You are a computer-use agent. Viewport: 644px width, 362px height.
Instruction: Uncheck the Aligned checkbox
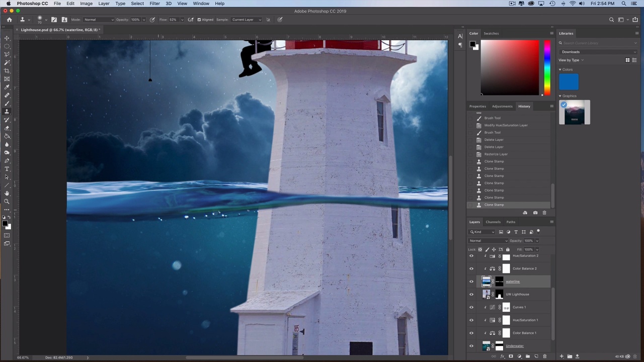click(199, 20)
